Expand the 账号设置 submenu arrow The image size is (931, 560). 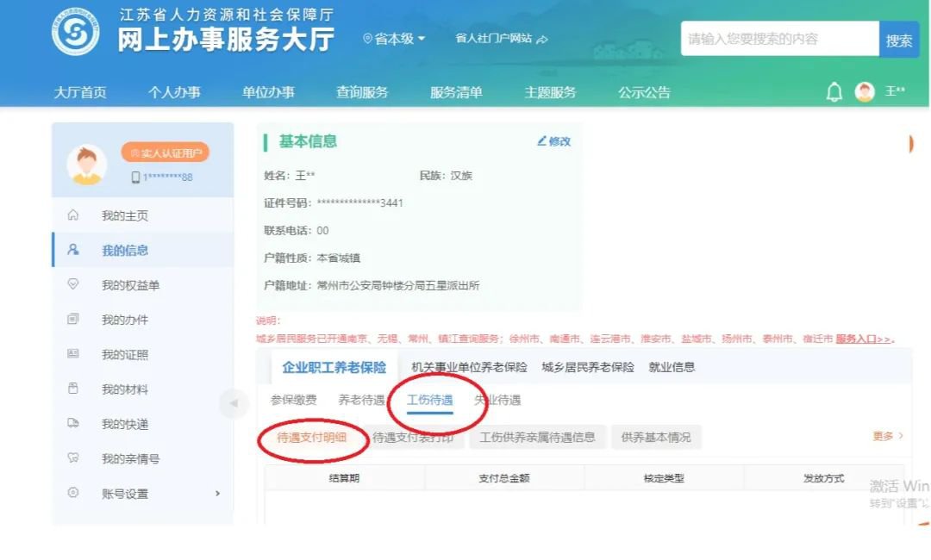click(217, 494)
